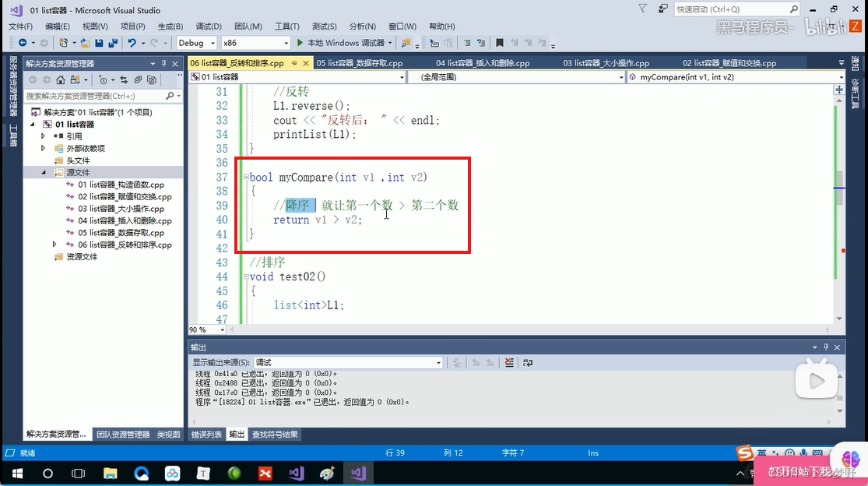Click the pending changes filter clock icon
The height and width of the screenshot is (486, 868).
[x=103, y=79]
